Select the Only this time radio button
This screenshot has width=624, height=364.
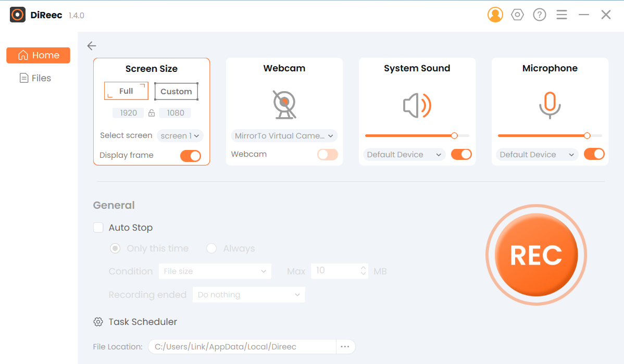tap(115, 248)
